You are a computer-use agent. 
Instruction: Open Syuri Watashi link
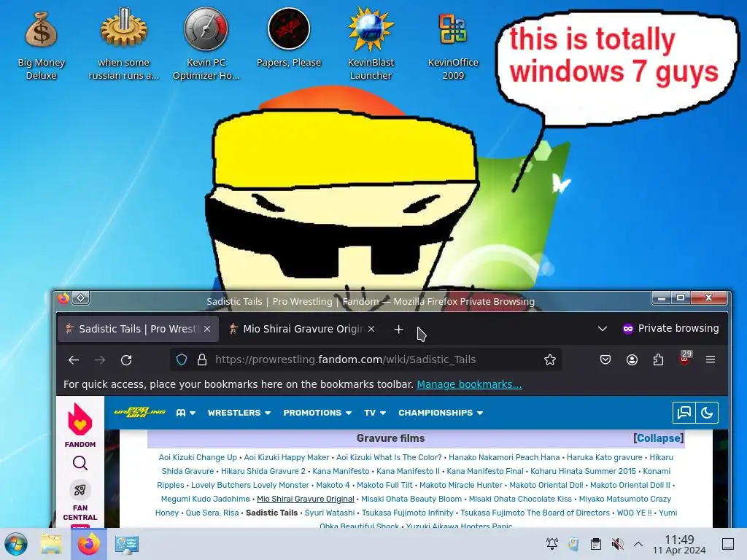tap(330, 513)
